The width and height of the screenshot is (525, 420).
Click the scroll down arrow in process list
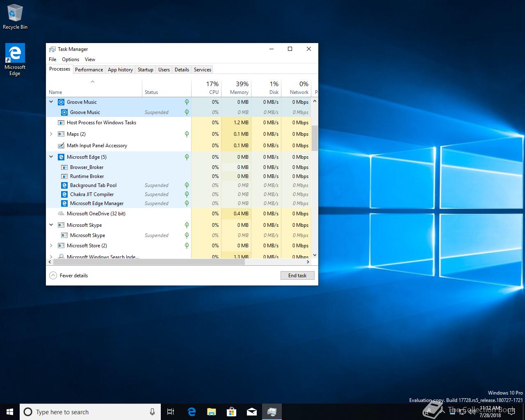(315, 255)
